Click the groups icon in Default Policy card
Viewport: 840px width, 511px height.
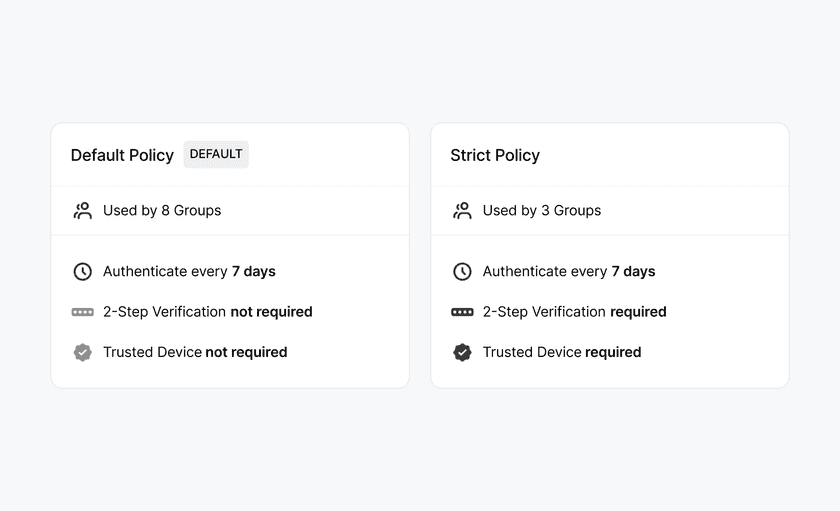pyautogui.click(x=83, y=211)
